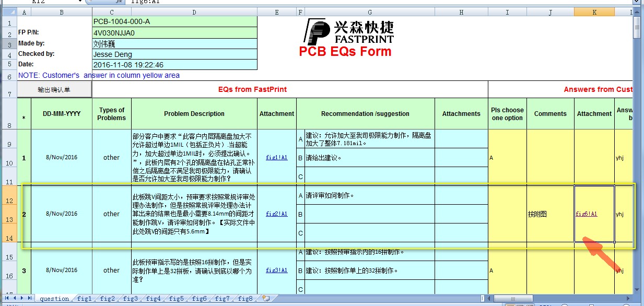Select the Comments header cell
Viewport: 644px width, 306px height.
[551, 114]
